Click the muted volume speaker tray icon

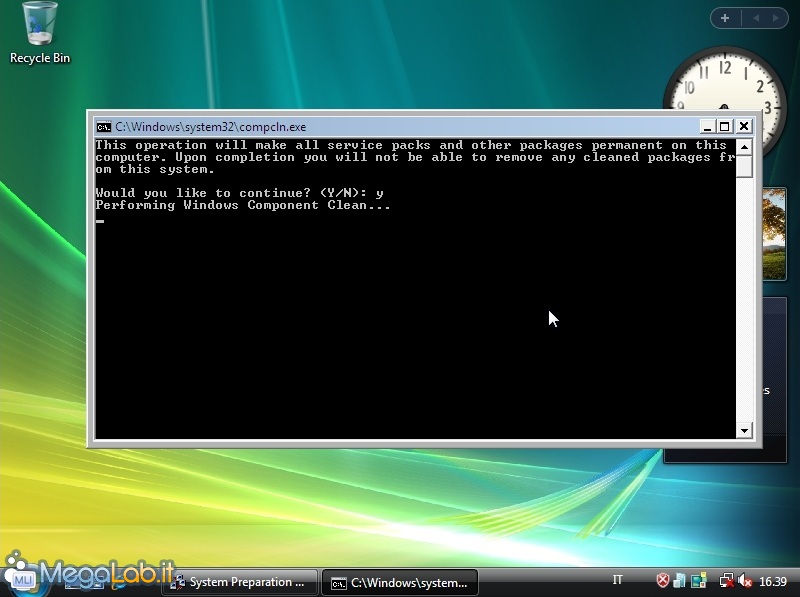[745, 581]
